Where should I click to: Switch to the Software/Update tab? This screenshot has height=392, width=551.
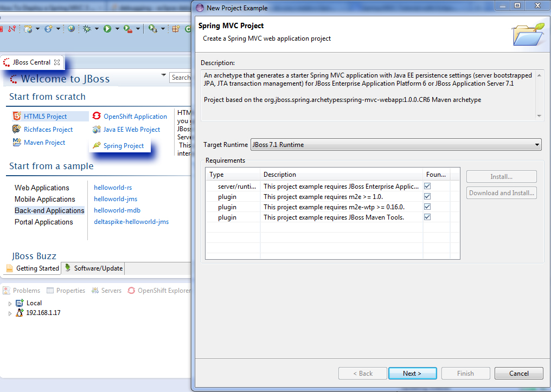[93, 268]
